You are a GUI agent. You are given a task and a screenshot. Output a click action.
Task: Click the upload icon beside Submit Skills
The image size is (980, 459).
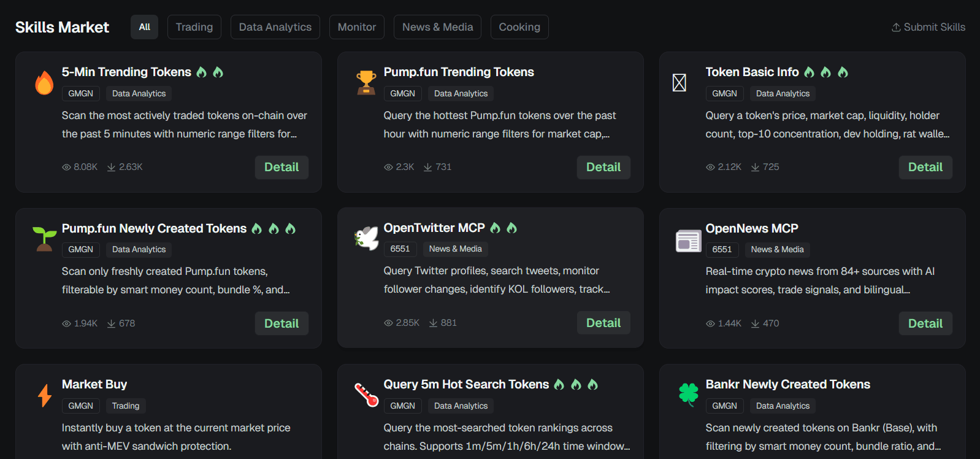[896, 27]
